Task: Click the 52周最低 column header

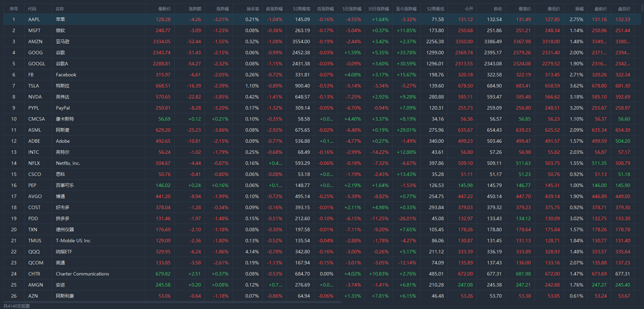Action: [436, 9]
